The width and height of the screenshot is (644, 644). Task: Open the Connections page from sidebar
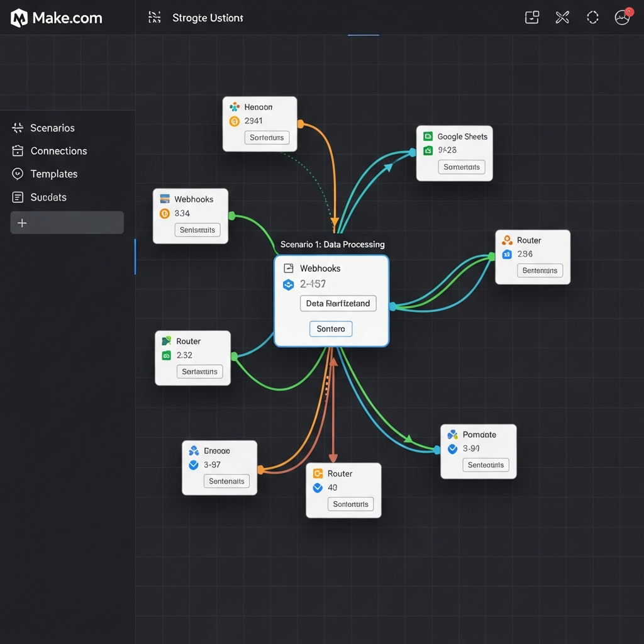click(58, 151)
